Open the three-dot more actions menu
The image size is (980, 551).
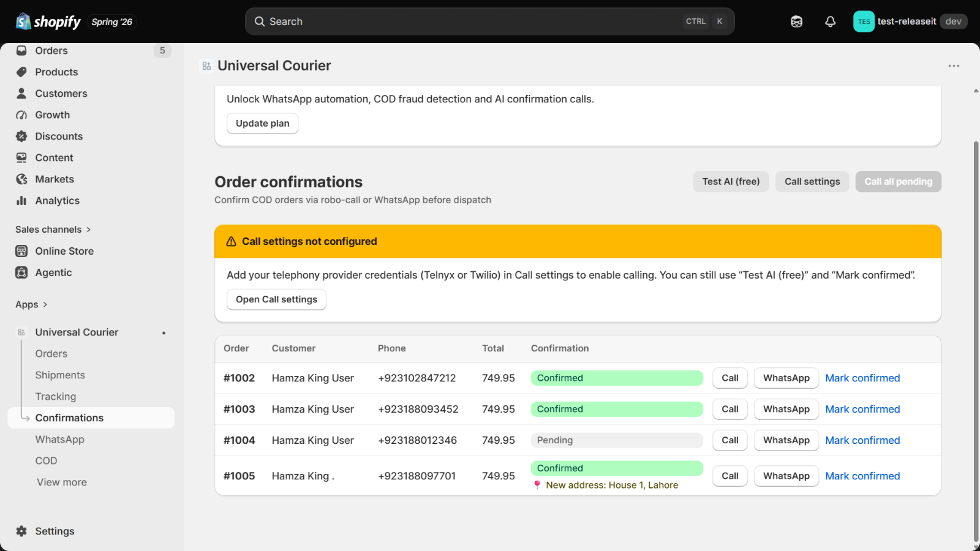pos(954,66)
